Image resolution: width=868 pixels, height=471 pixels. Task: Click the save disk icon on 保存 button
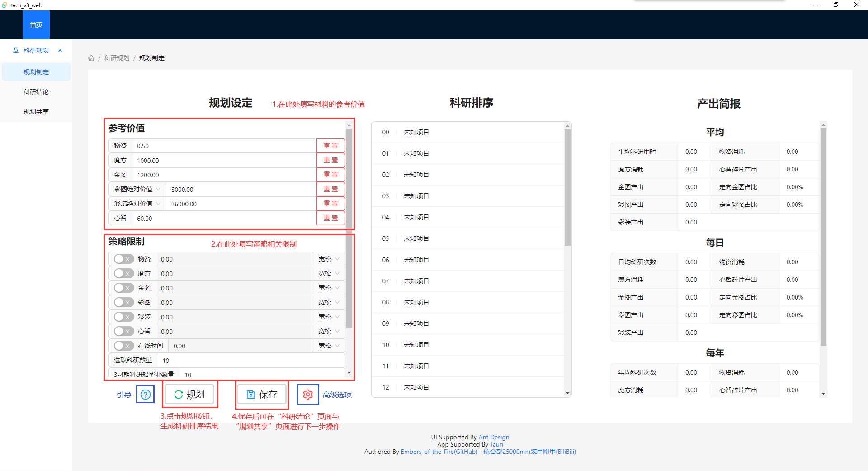point(251,395)
